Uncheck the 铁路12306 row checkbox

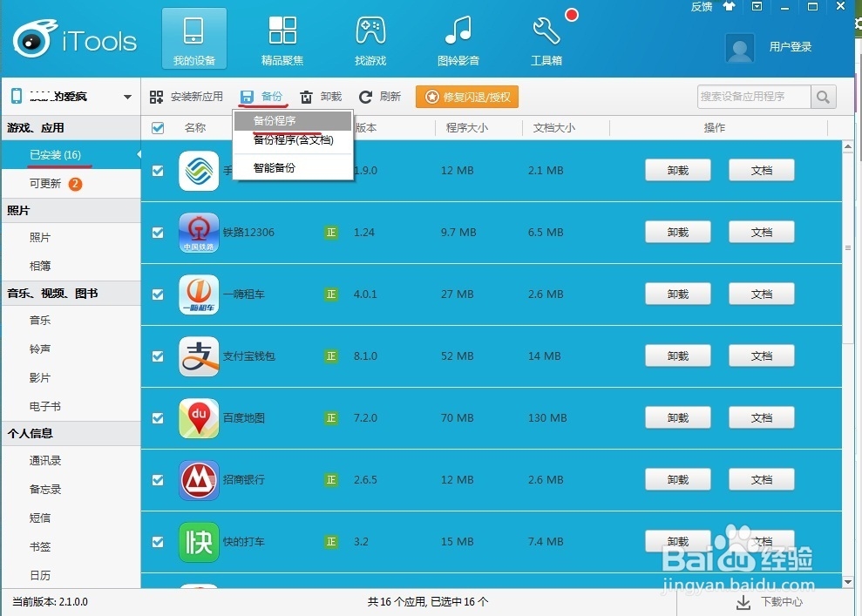click(x=158, y=232)
